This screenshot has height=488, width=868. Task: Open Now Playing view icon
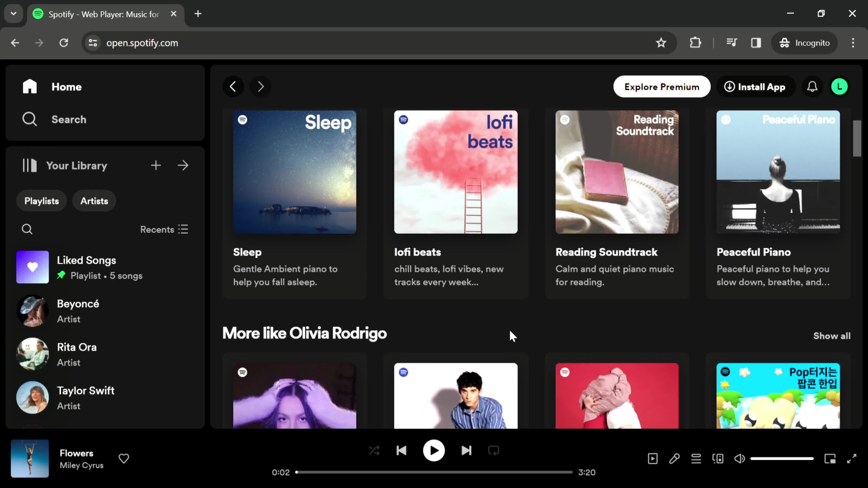(653, 458)
